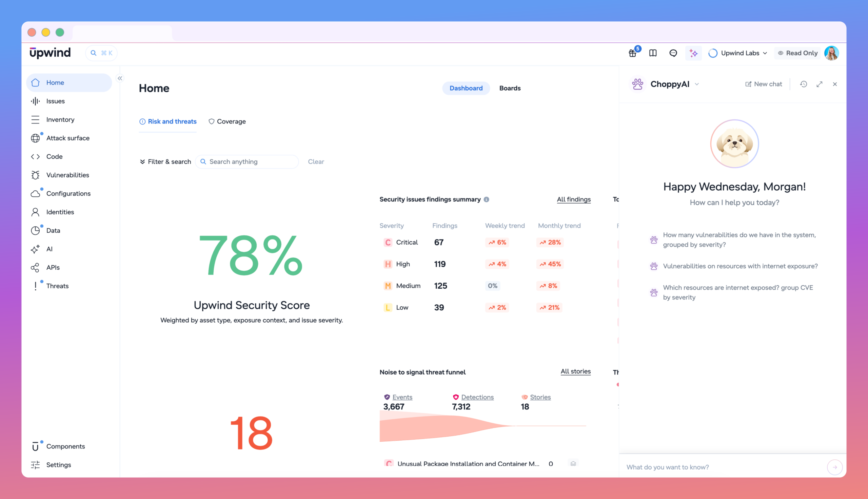Screen dimensions: 868x499
Task: Switch to the Boards view
Action: click(510, 89)
